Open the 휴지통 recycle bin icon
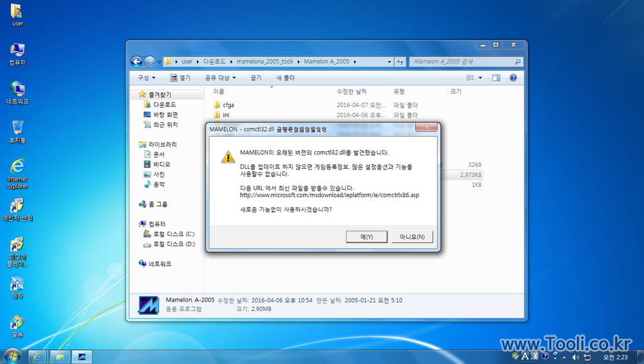Screen dimensions: 644x364 tap(17, 132)
